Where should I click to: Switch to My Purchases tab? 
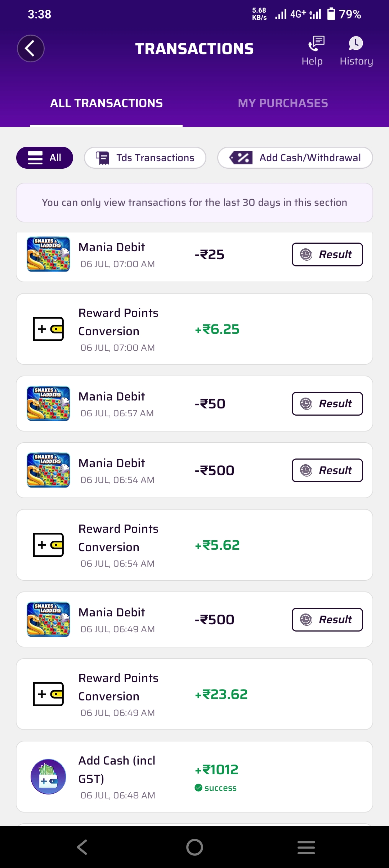pyautogui.click(x=283, y=103)
